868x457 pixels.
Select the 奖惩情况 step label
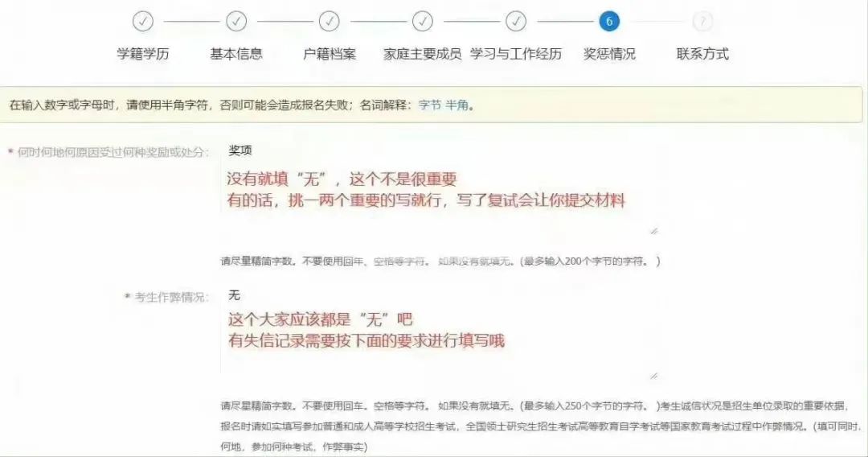point(609,54)
